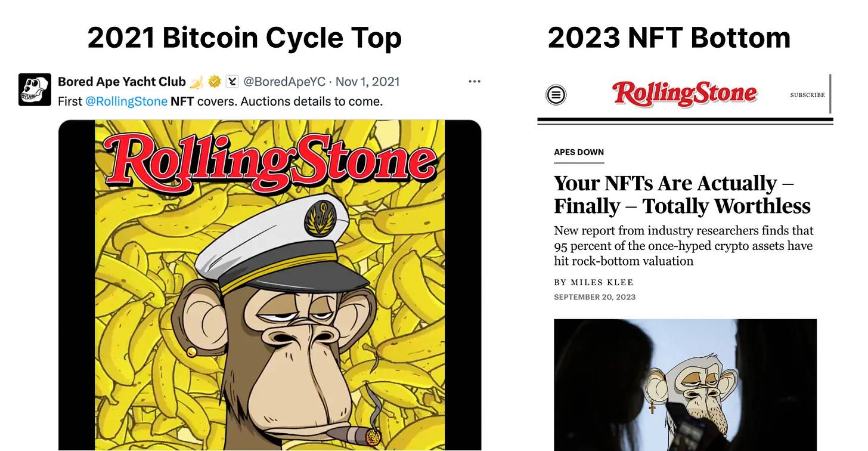Screen dimensions: 868x451
Task: Open the Rolling Stone hamburger menu
Action: click(x=556, y=94)
